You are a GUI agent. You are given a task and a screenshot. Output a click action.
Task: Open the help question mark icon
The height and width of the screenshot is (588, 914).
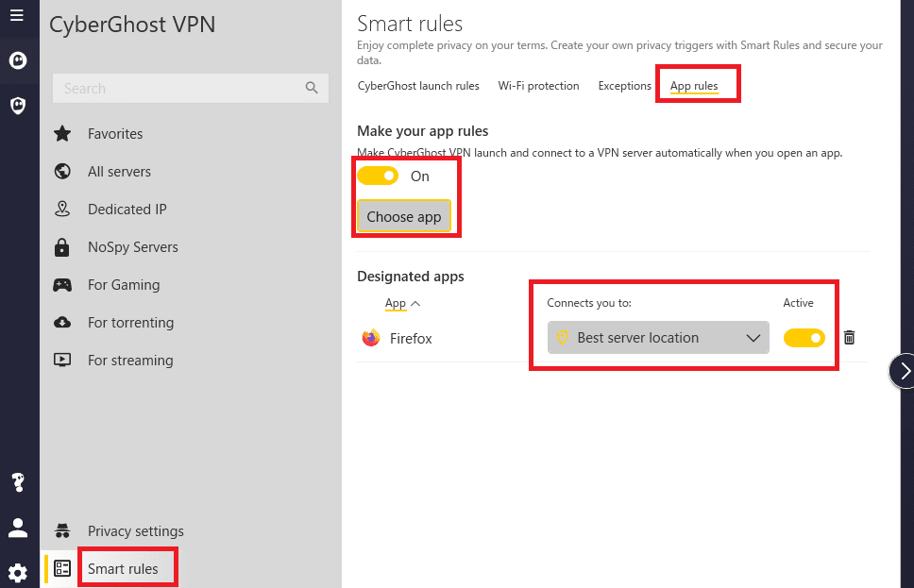tap(18, 482)
